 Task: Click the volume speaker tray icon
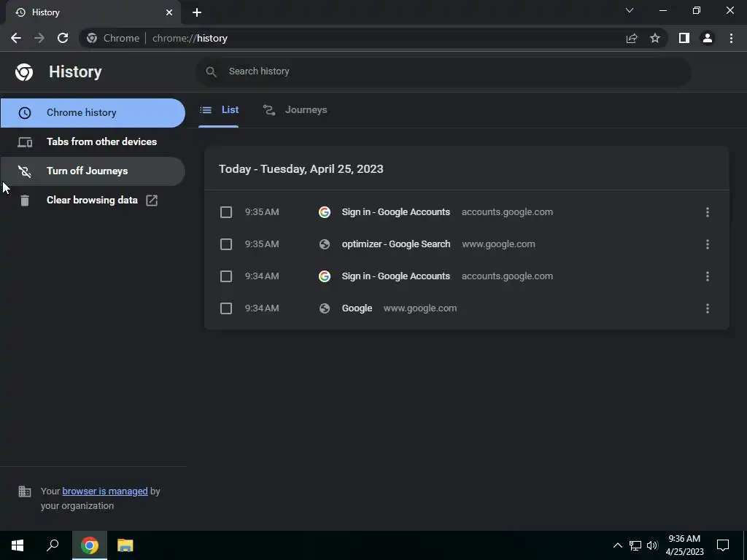pyautogui.click(x=652, y=545)
